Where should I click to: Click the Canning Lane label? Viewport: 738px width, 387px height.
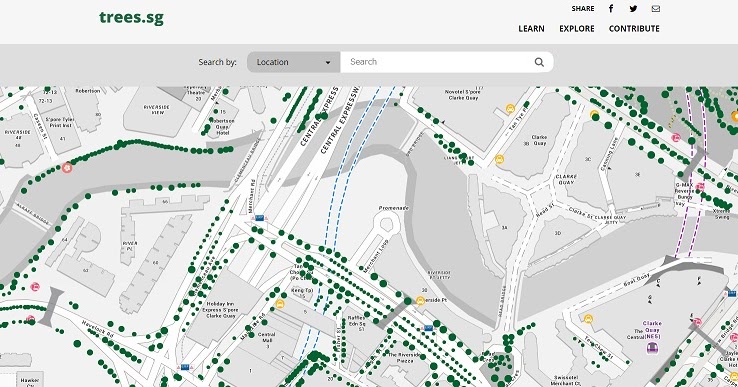tap(610, 153)
